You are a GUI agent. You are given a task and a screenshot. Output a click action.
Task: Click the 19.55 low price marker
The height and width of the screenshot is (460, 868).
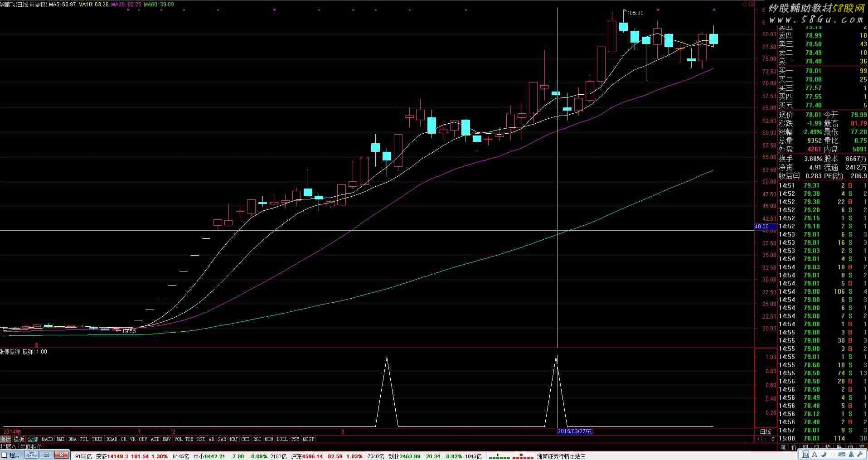pos(129,331)
